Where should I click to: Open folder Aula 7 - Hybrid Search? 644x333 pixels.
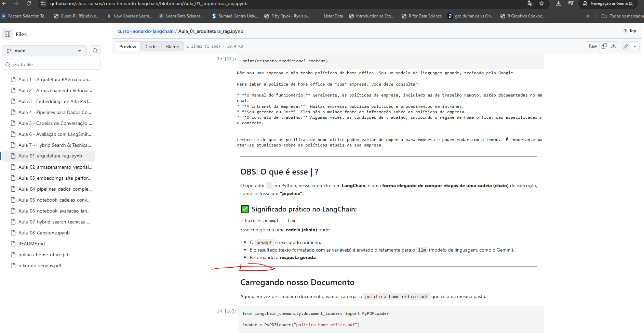[55, 145]
